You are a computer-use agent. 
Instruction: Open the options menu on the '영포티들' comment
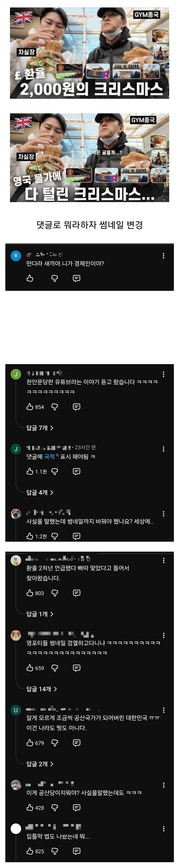coord(164,635)
